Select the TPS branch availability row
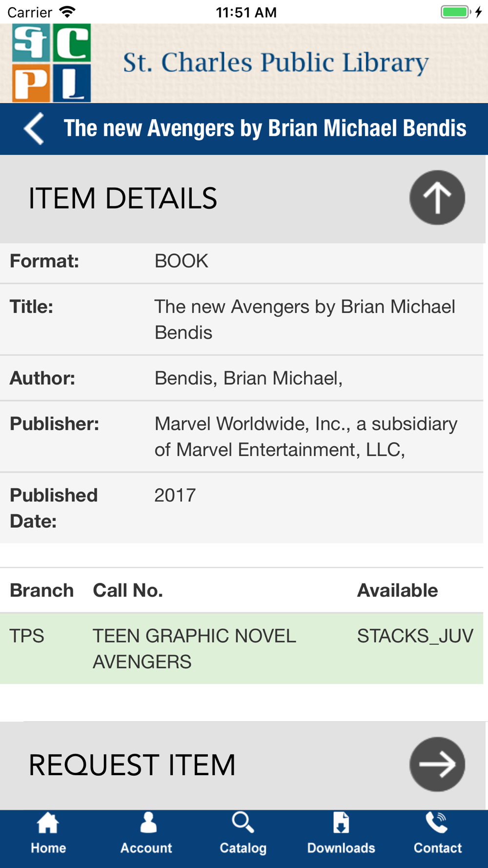 242,649
